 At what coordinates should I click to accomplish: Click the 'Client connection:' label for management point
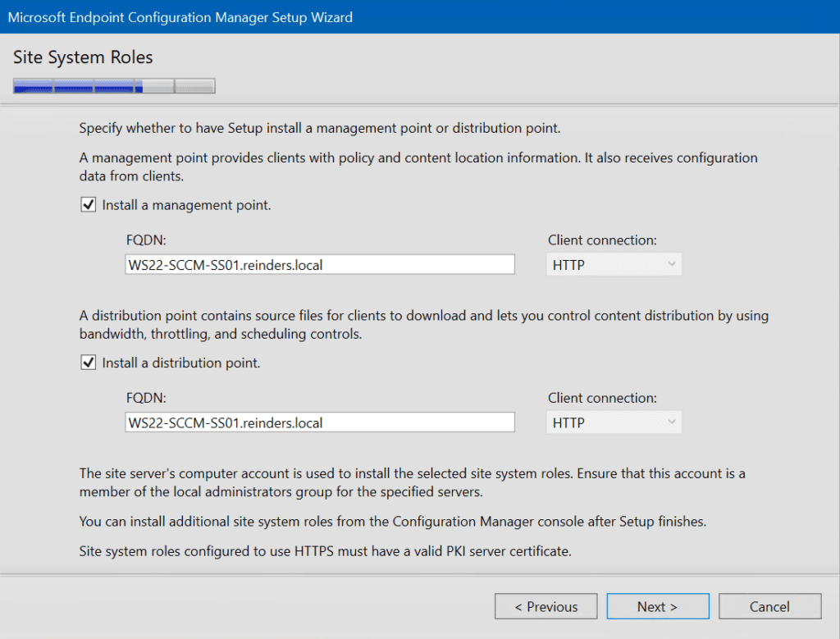coord(602,240)
